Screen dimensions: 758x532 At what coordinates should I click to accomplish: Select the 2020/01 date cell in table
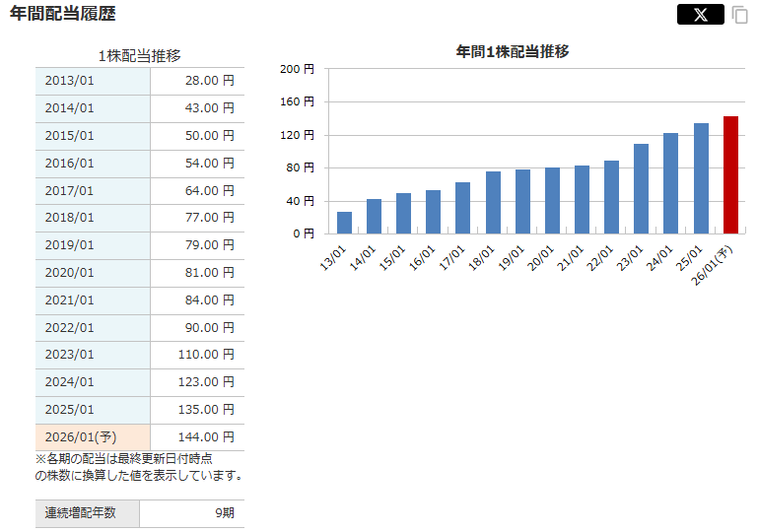93,273
